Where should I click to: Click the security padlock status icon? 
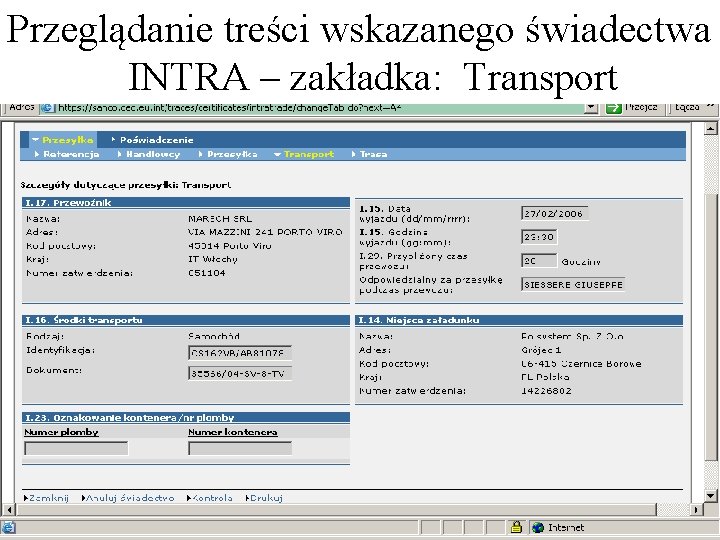[516, 527]
